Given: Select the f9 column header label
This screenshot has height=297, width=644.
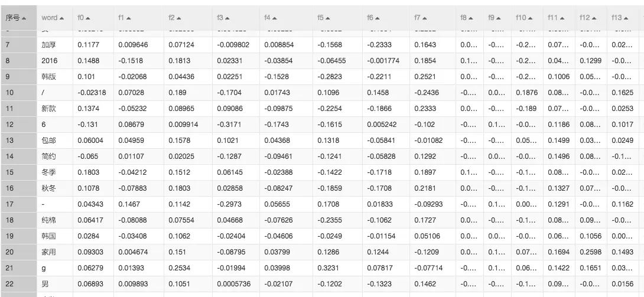Looking at the screenshot, I should point(491,18).
